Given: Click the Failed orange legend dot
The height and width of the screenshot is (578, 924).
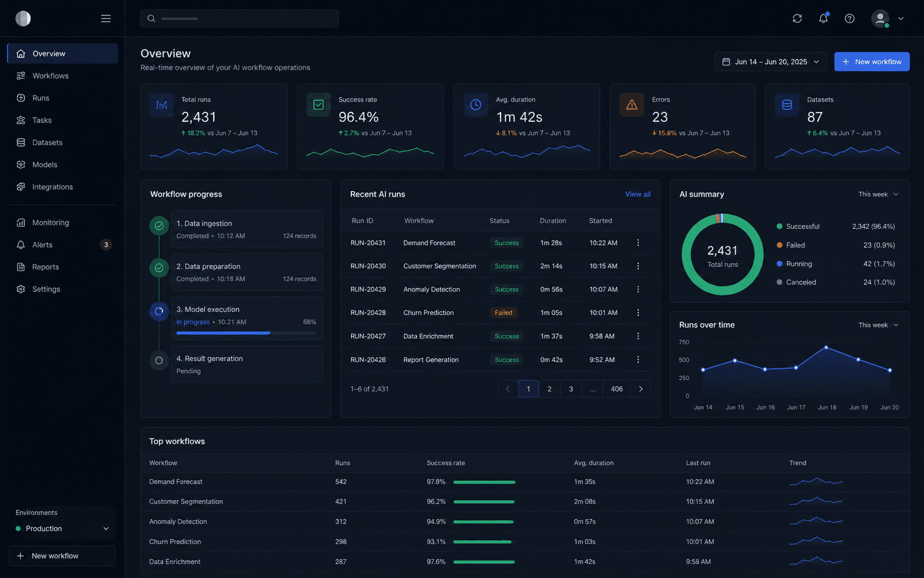Looking at the screenshot, I should click(780, 245).
